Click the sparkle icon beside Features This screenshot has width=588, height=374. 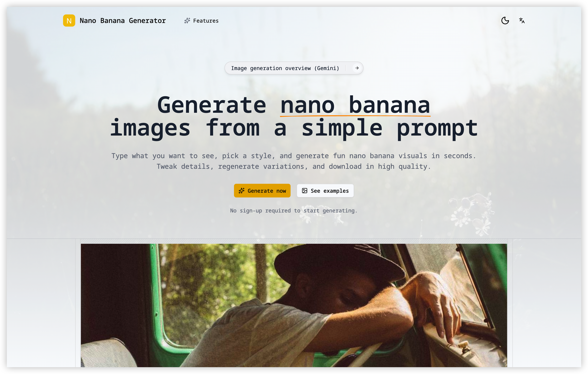pyautogui.click(x=187, y=21)
